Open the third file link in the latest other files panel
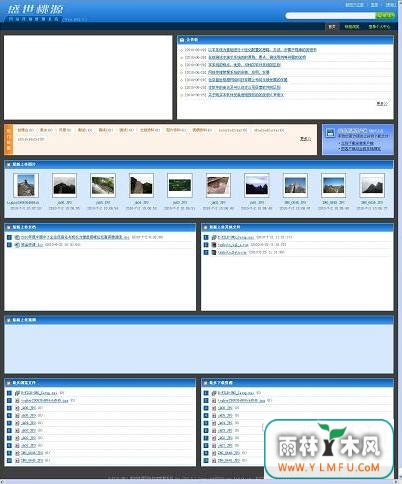 pyautogui.click(x=232, y=253)
